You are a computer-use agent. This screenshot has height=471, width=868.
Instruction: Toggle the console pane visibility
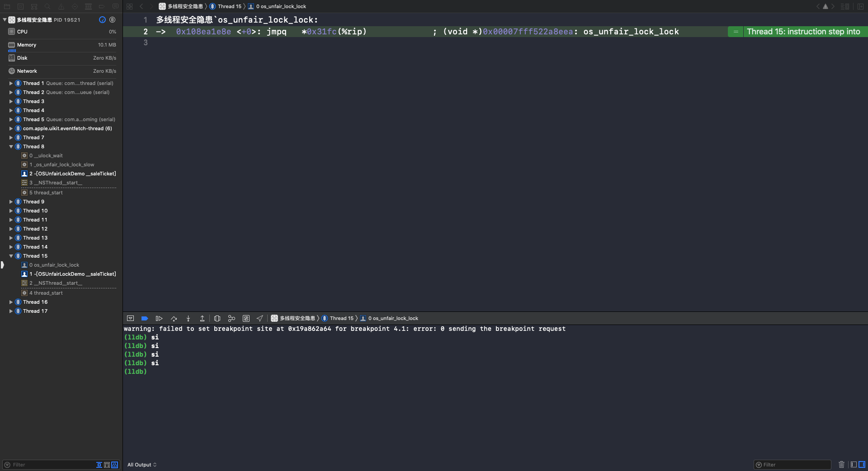(x=862, y=464)
